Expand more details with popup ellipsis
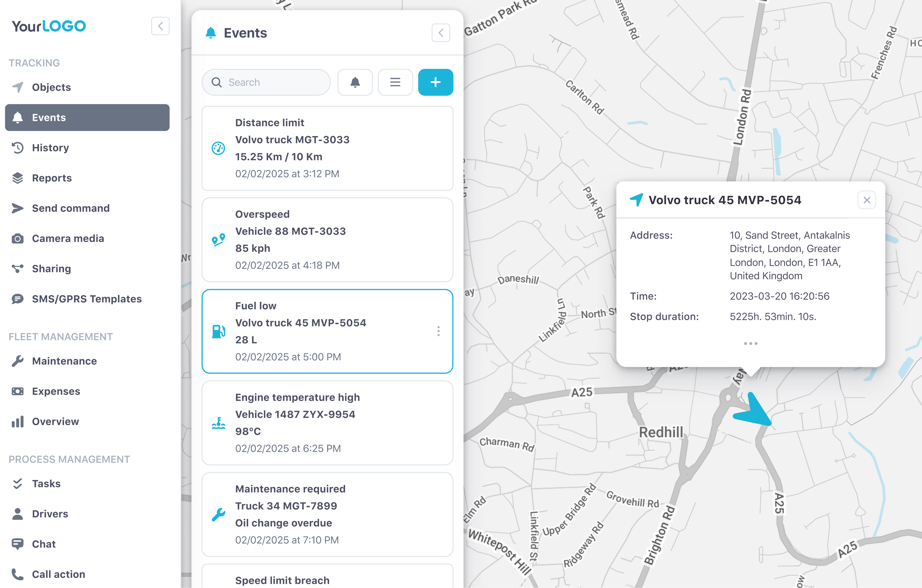Viewport: 922px width, 588px height. tap(750, 343)
